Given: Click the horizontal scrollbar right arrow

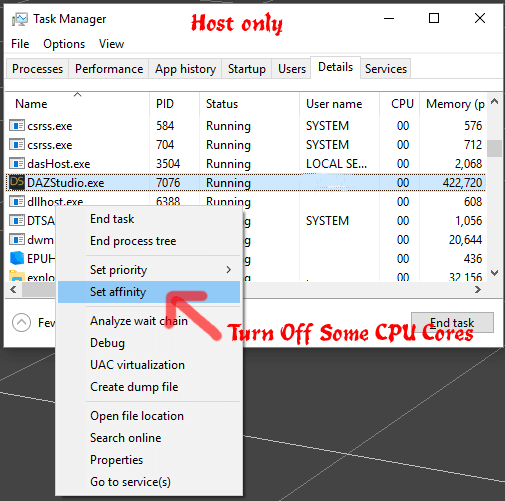Looking at the screenshot, I should pos(477,290).
